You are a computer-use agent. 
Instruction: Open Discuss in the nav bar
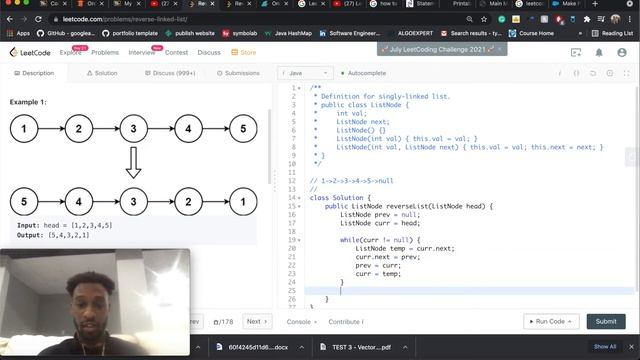click(209, 53)
